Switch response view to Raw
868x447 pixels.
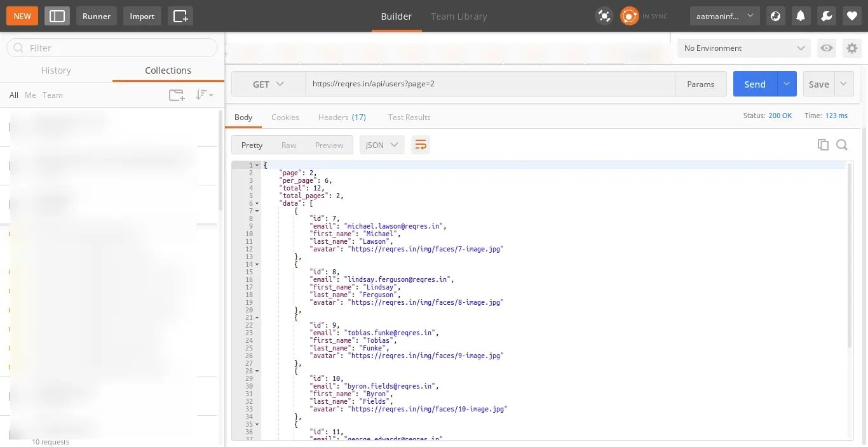(x=288, y=145)
